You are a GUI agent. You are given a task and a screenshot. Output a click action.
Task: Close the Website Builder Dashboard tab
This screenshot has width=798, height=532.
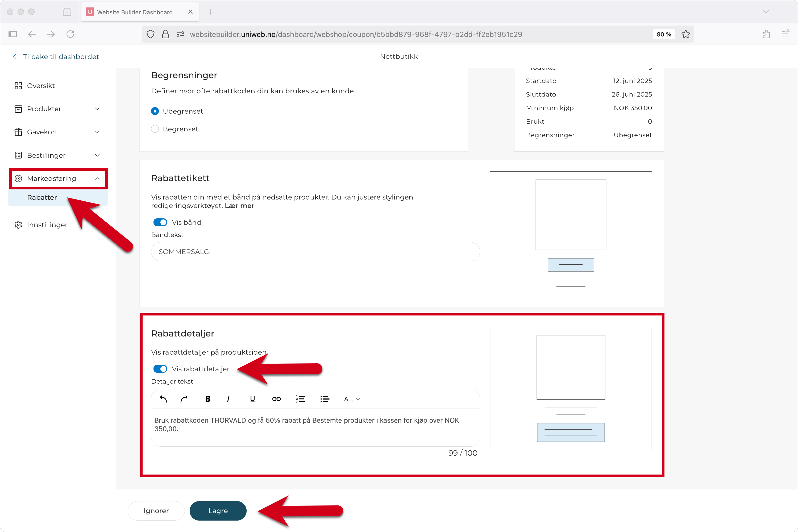tap(190, 12)
